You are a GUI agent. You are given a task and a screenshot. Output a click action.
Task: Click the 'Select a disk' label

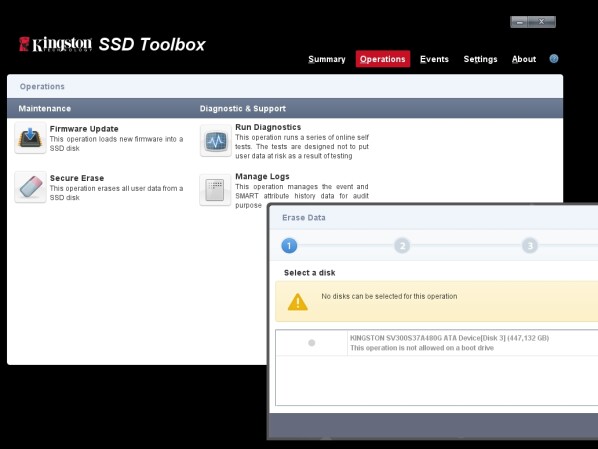point(309,273)
